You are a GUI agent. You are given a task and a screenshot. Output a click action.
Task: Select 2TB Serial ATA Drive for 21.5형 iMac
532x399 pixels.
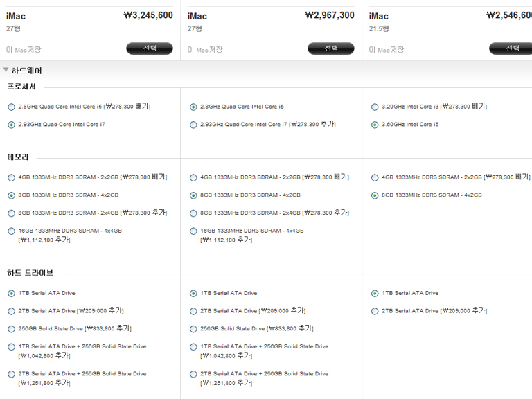click(x=375, y=312)
